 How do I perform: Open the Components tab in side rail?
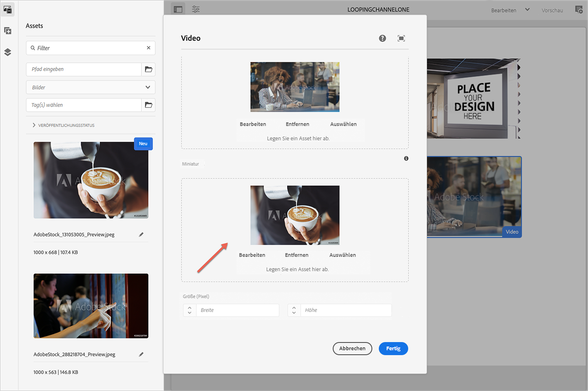point(8,31)
